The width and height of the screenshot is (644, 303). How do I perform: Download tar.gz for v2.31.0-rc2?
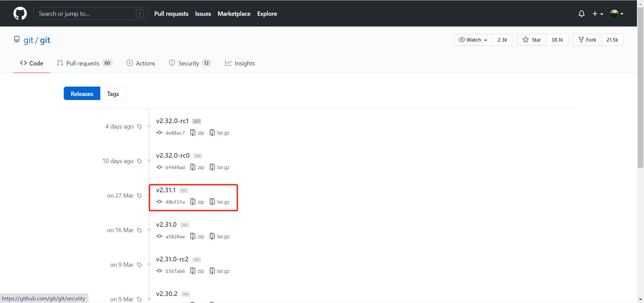click(x=220, y=271)
